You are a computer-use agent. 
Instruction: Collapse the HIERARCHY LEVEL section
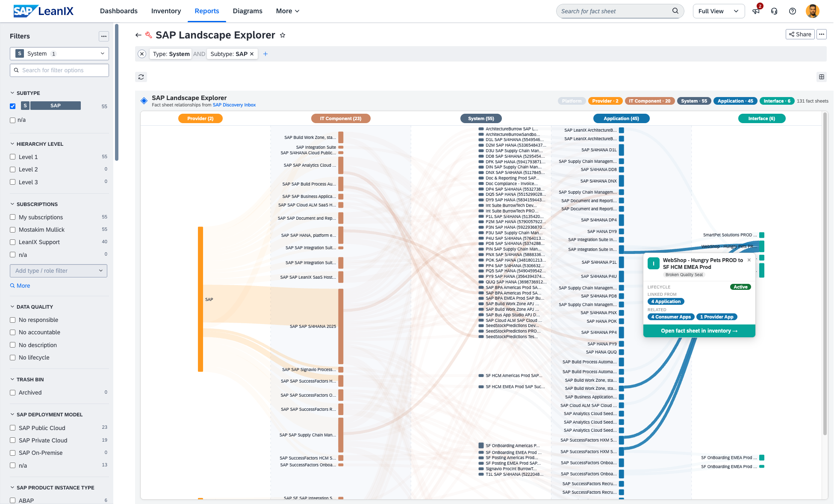click(x=12, y=144)
